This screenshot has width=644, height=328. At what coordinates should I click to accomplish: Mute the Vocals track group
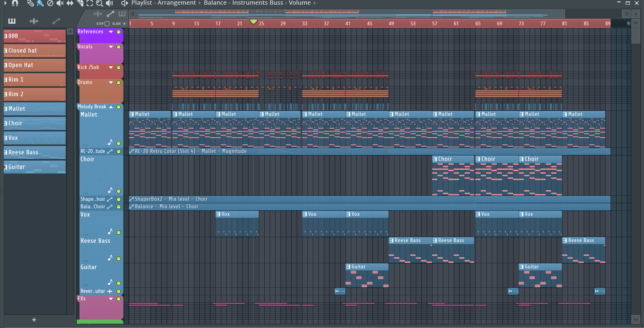[x=119, y=47]
